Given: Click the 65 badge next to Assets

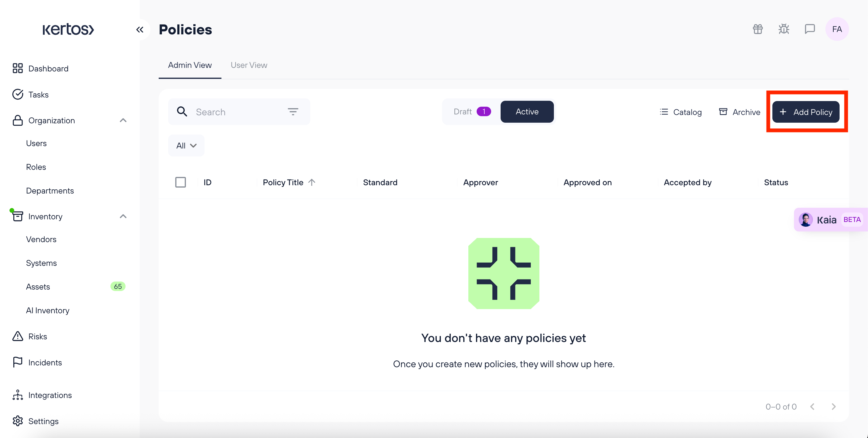Looking at the screenshot, I should 118,287.
